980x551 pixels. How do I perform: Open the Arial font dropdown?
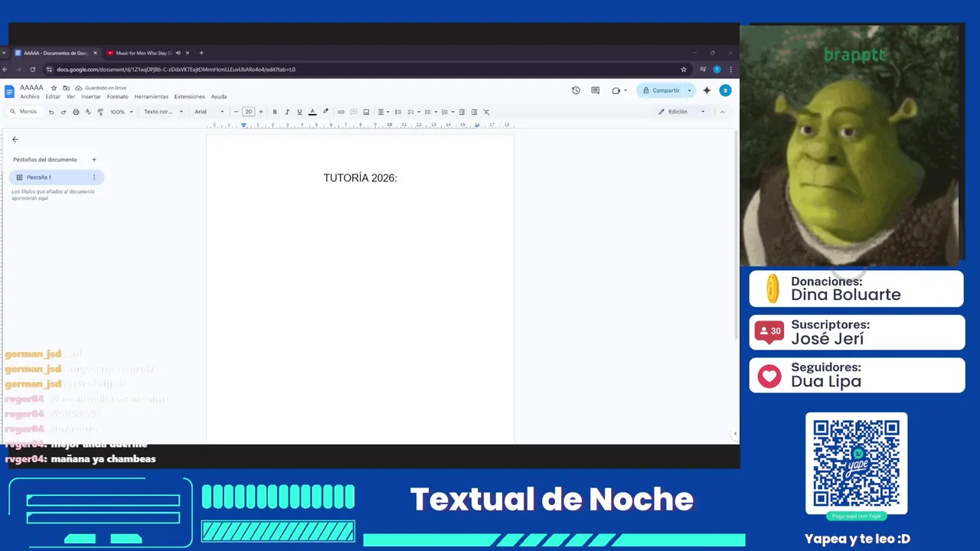click(209, 112)
